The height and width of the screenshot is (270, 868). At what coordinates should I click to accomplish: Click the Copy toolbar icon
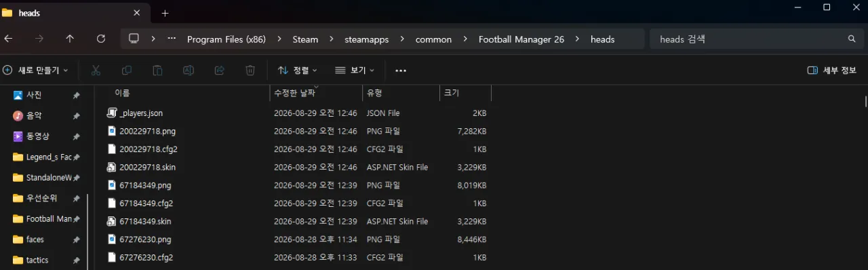click(x=126, y=70)
